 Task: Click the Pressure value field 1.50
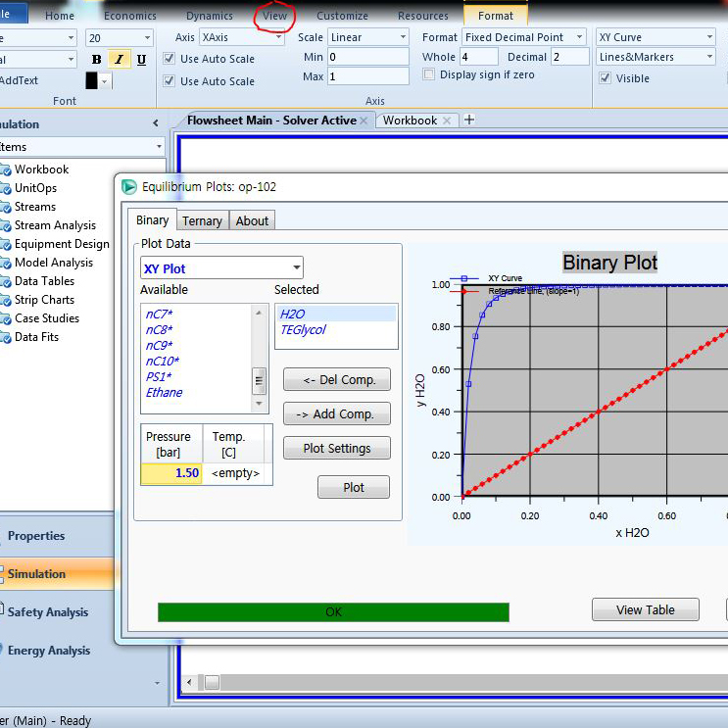[x=171, y=473]
